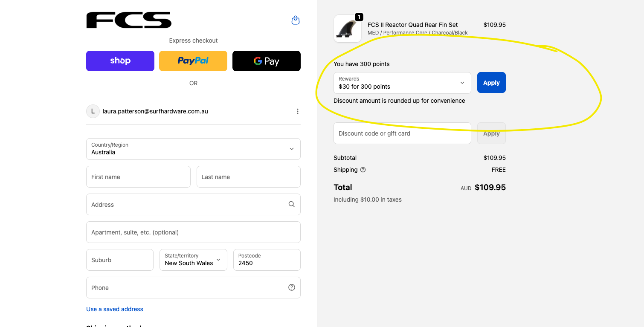Viewport: 644px width, 327px height.
Task: Pay with Google Pay button
Action: coord(267,61)
